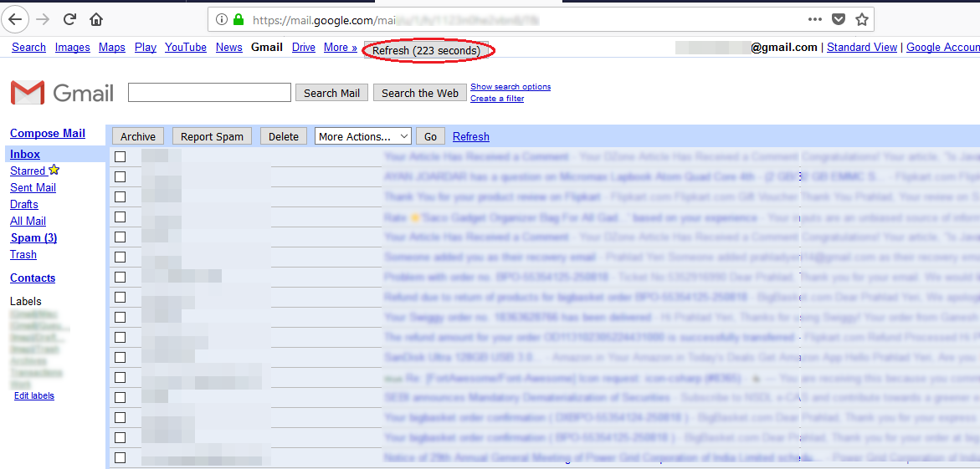The image size is (980, 469).
Task: Open Maps in the top bar
Action: [112, 47]
